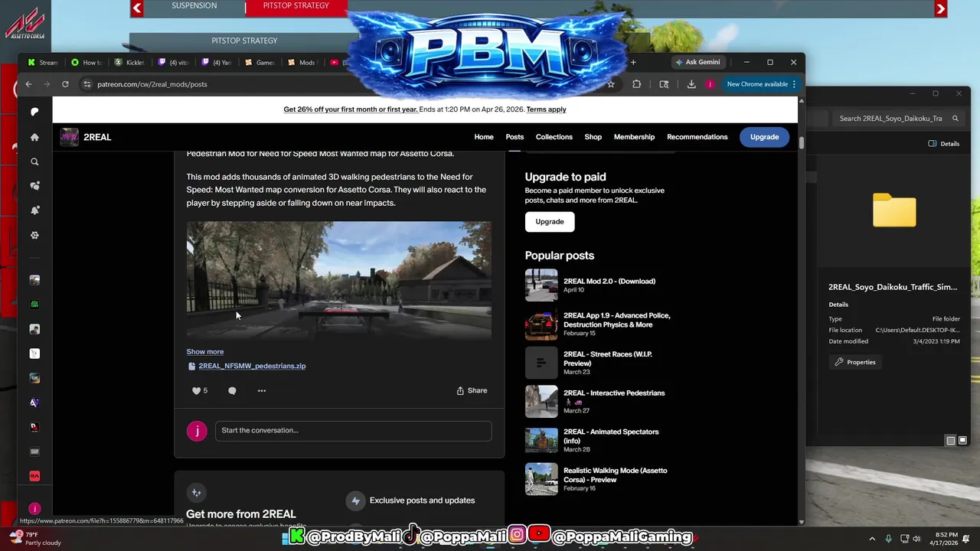The image size is (980, 551).
Task: Open the Membership section
Action: (x=634, y=137)
